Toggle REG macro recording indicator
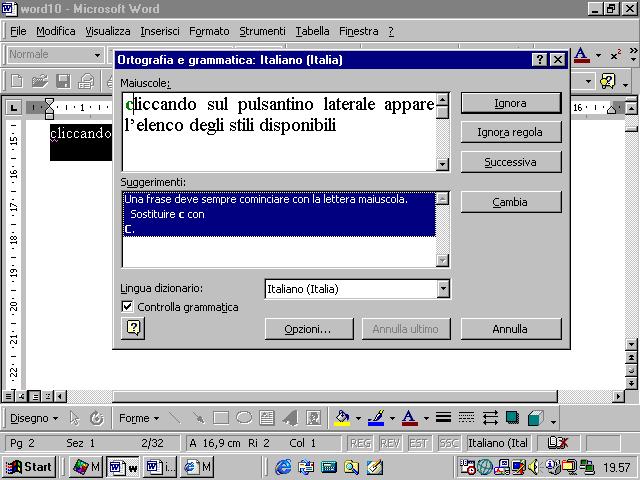Image resolution: width=640 pixels, height=480 pixels. click(360, 443)
